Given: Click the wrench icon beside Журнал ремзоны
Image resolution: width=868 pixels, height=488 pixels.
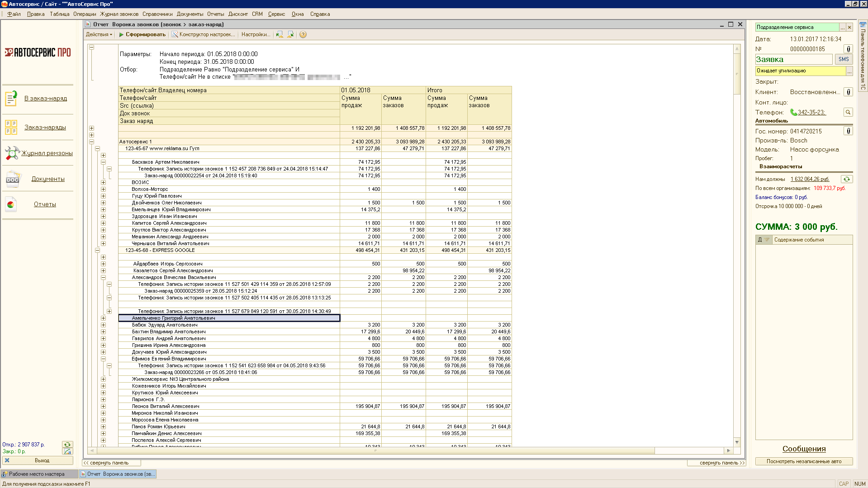Looking at the screenshot, I should (x=12, y=153).
